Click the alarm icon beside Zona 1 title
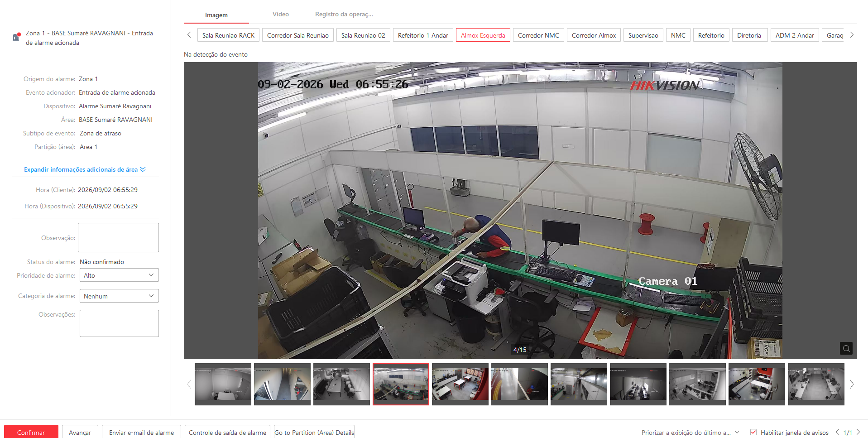Image resolution: width=868 pixels, height=438 pixels. [17, 37]
